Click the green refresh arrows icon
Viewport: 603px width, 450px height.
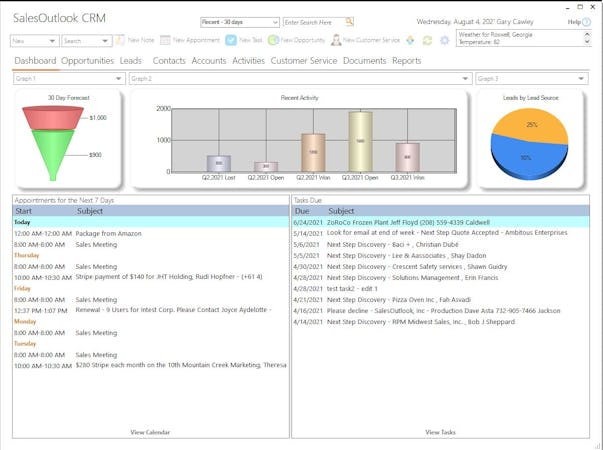[x=427, y=40]
